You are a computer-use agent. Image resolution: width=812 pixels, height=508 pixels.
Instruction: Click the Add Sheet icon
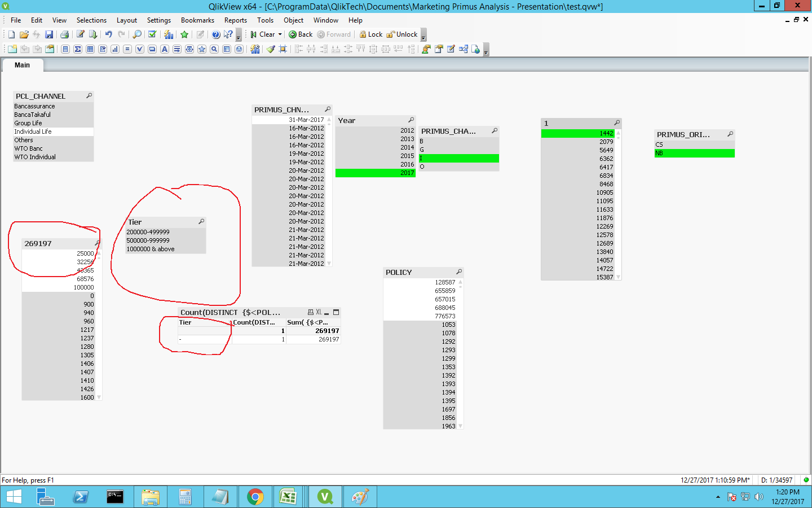click(12, 49)
